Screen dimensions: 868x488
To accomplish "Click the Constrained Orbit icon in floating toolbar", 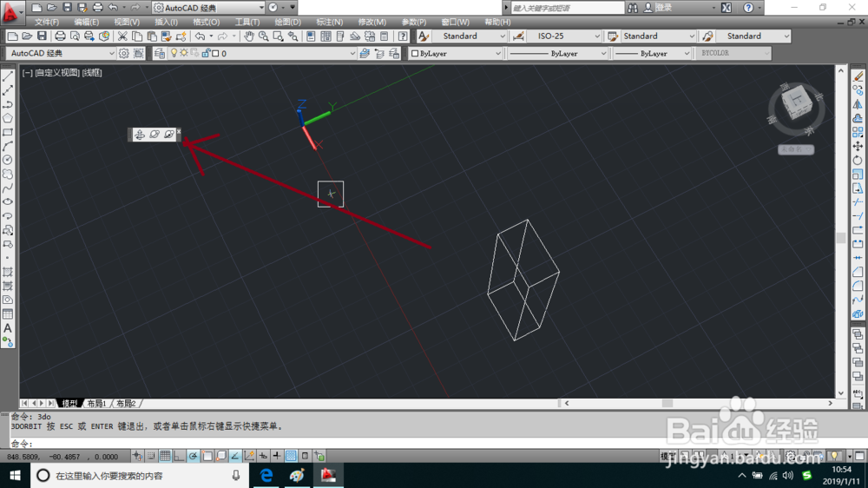I will point(140,135).
